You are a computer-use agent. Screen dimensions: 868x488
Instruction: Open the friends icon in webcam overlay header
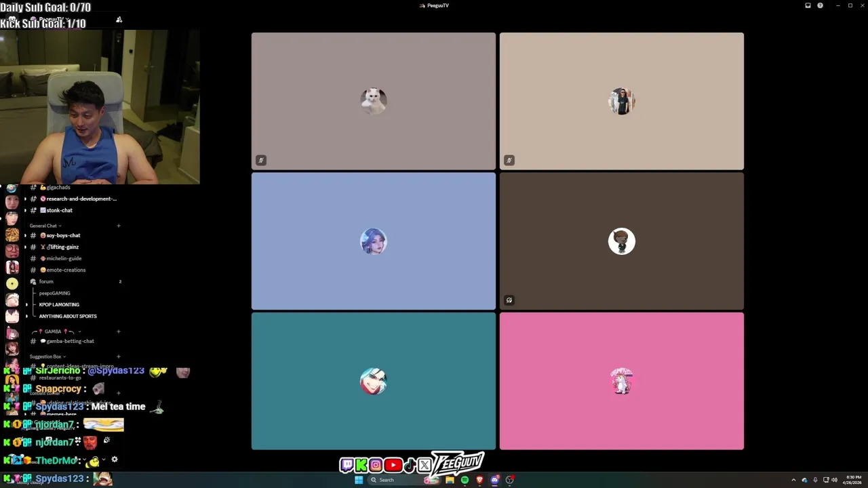(x=119, y=20)
